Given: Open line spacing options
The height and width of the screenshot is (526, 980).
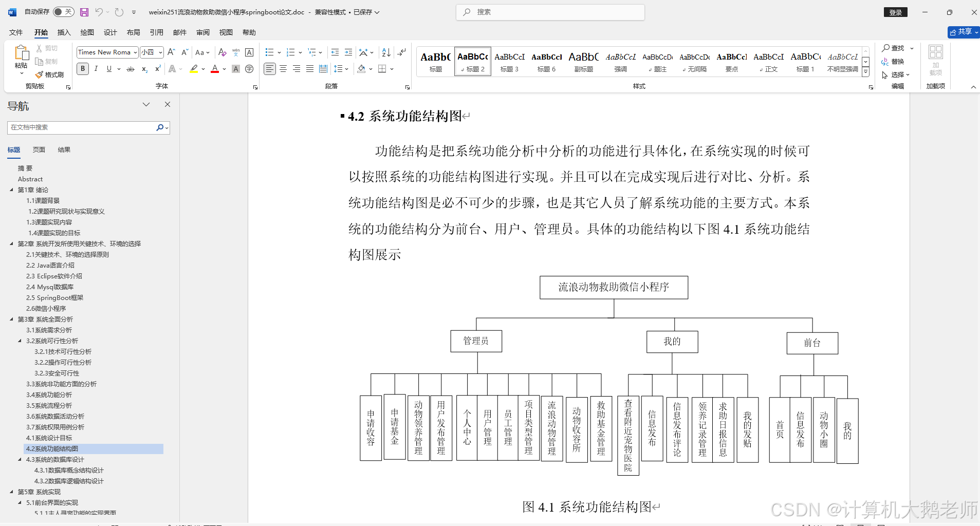Looking at the screenshot, I should (341, 69).
